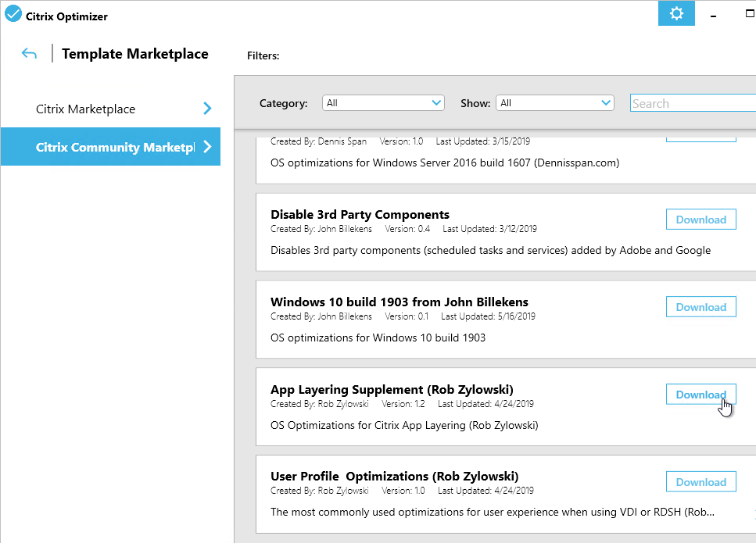Click the 'Filters:' label
This screenshot has height=543, width=756.
pos(263,56)
